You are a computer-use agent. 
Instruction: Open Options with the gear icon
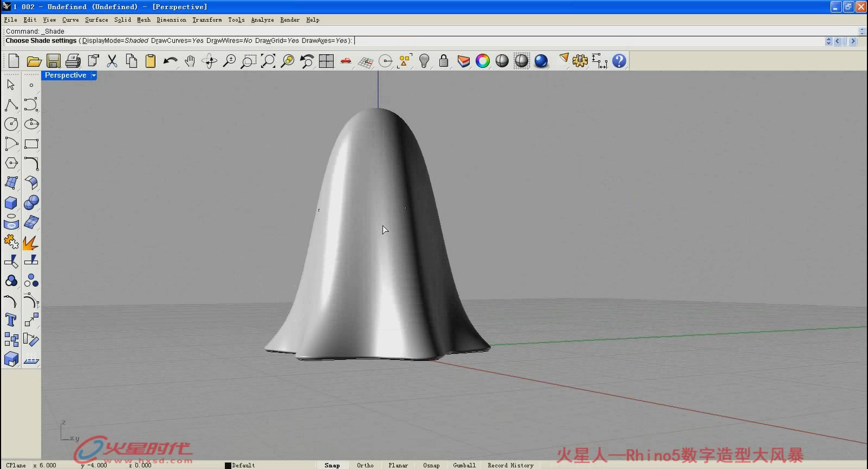(580, 61)
